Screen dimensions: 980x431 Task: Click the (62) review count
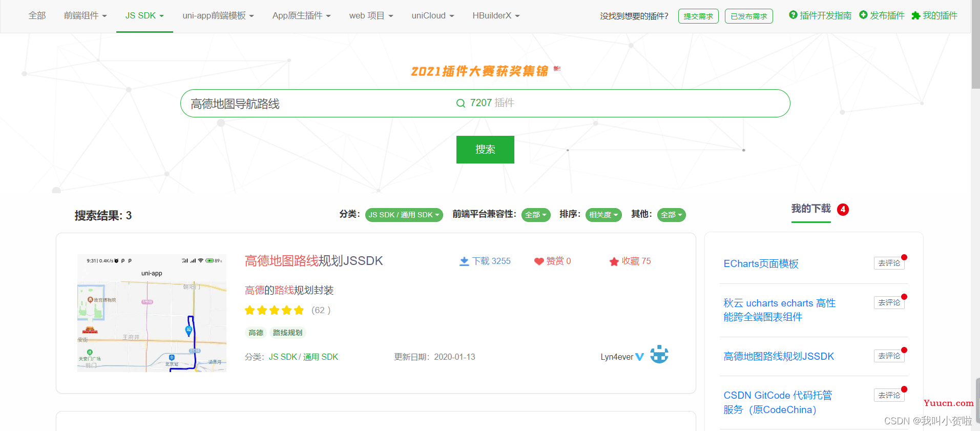coord(321,310)
